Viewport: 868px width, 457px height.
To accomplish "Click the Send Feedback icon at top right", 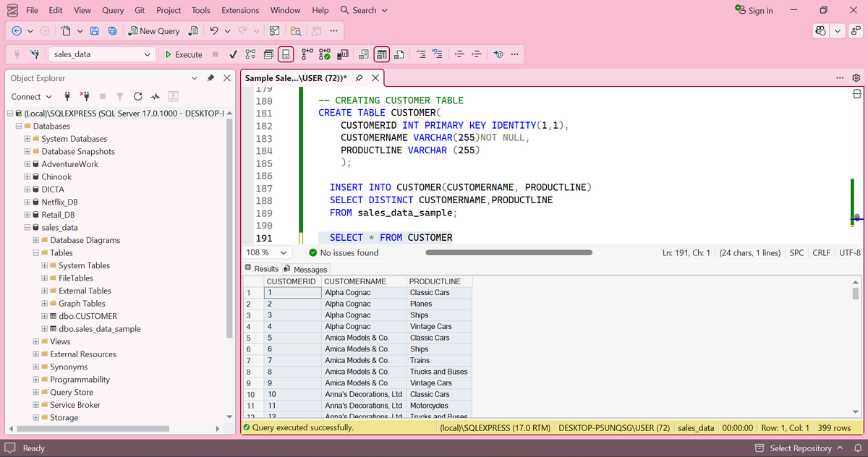I will 856,31.
